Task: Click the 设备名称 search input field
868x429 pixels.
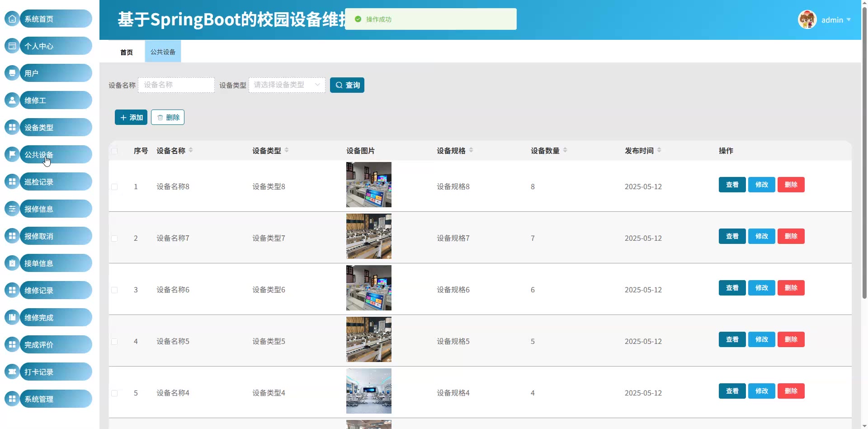Action: 176,85
